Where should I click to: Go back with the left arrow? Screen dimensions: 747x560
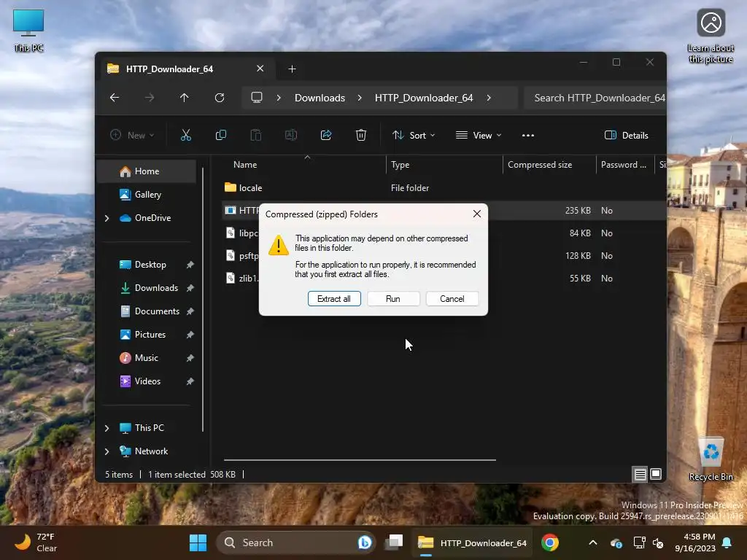[x=115, y=98]
